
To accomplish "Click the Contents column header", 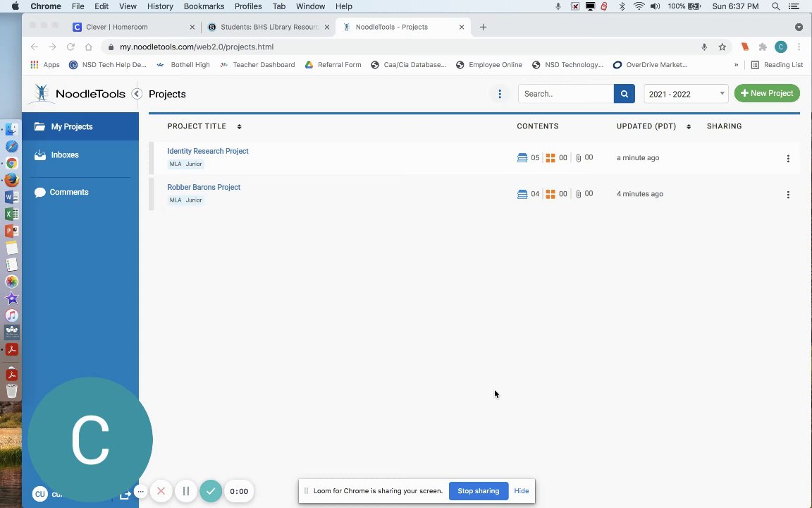I will 538,126.
